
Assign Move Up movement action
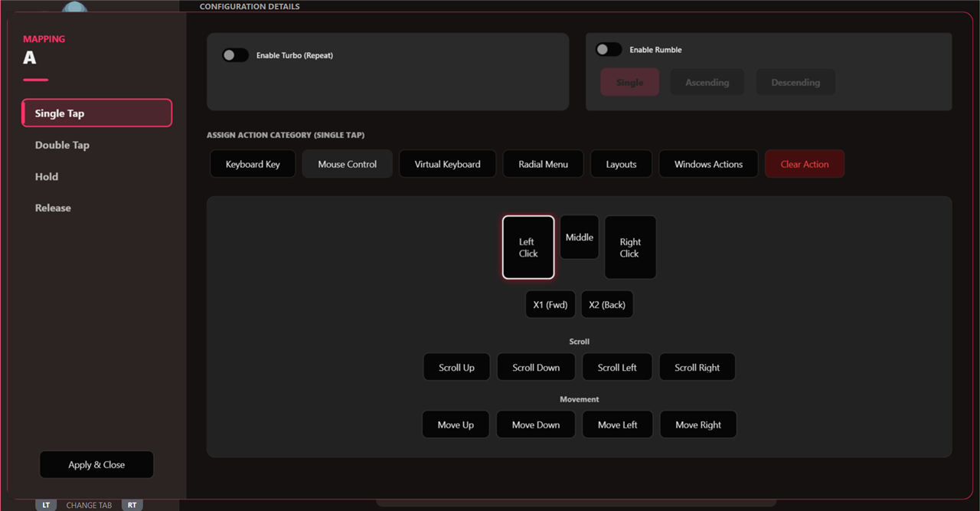point(456,424)
